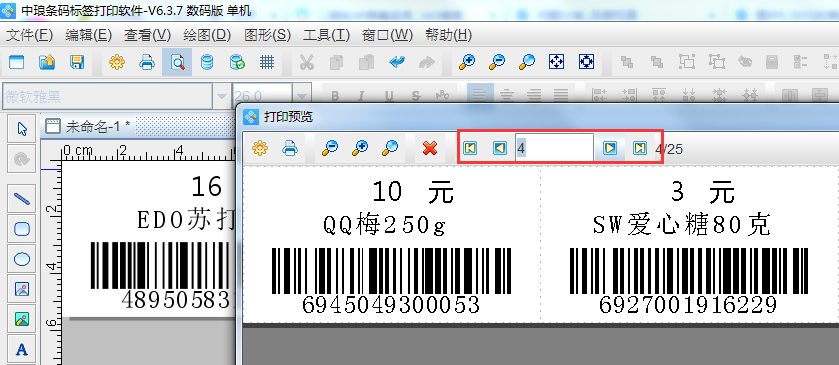Click the inward arrows fit icon
The image size is (839, 365).
[586, 63]
